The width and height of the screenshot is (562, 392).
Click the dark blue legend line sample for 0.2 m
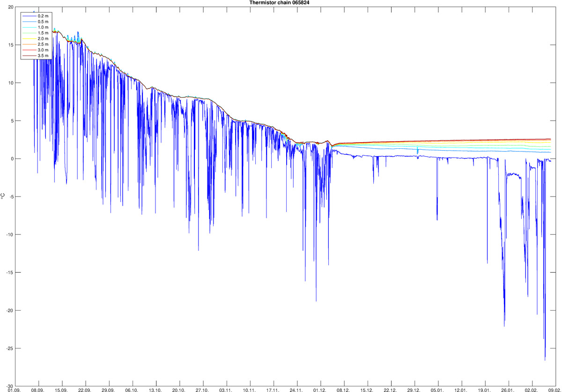(30, 16)
